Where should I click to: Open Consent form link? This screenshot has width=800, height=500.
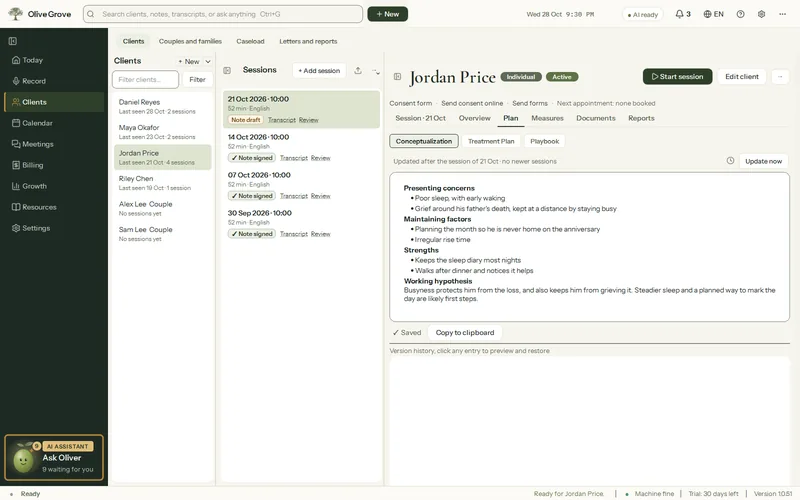[x=410, y=103]
